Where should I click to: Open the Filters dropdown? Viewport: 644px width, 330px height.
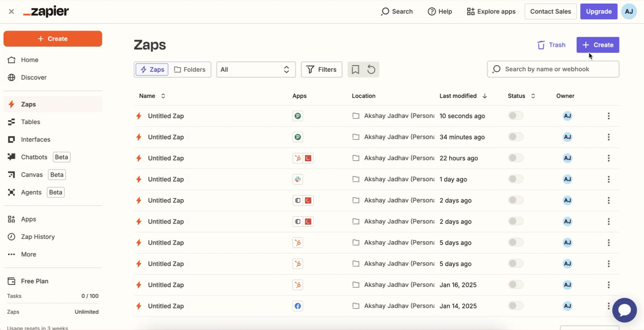click(x=322, y=70)
